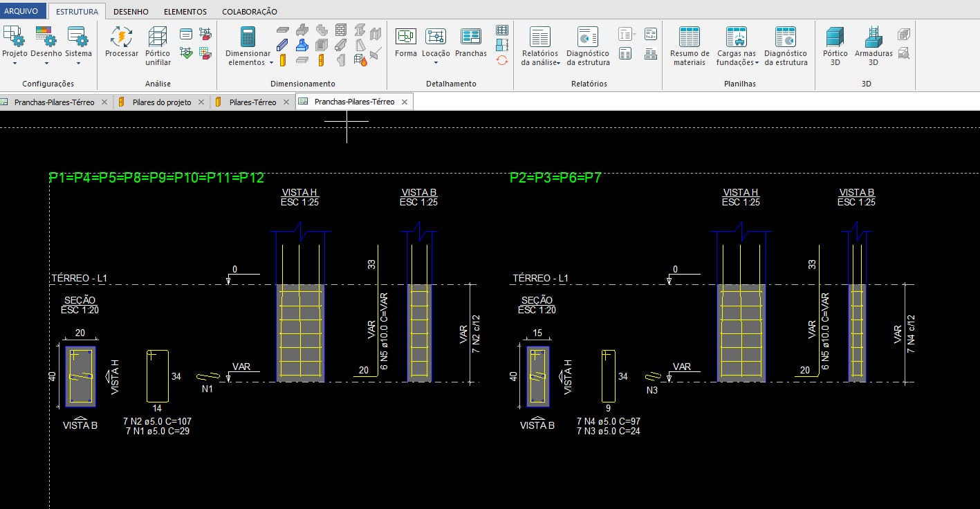
Task: Switch to the Pilares do projeto document tab
Action: (x=162, y=102)
